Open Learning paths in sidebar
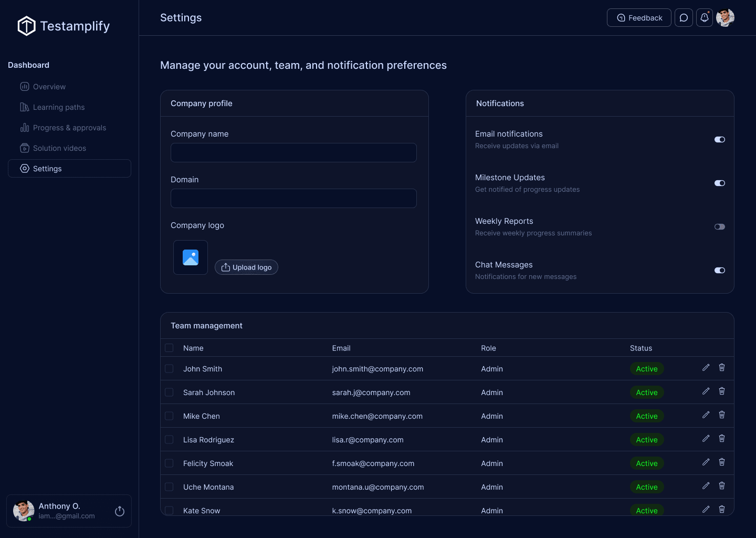Viewport: 756px width, 538px height. (59, 107)
